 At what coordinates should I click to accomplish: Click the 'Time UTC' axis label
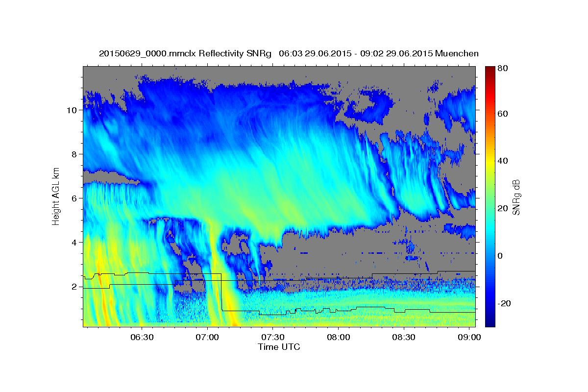tap(279, 347)
